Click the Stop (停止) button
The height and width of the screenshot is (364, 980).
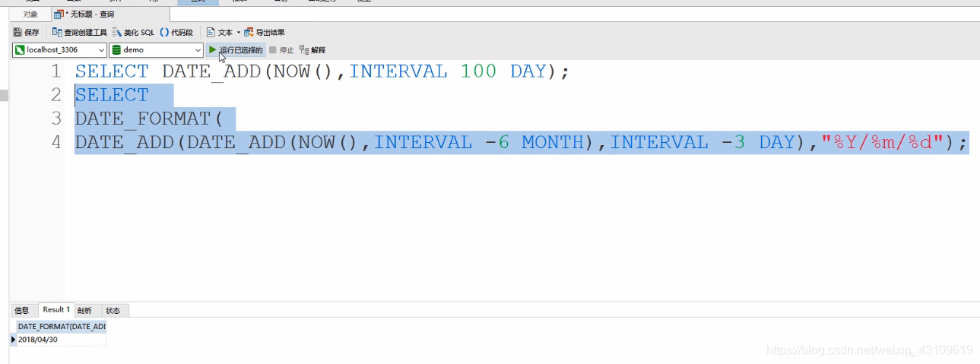pyautogui.click(x=281, y=50)
